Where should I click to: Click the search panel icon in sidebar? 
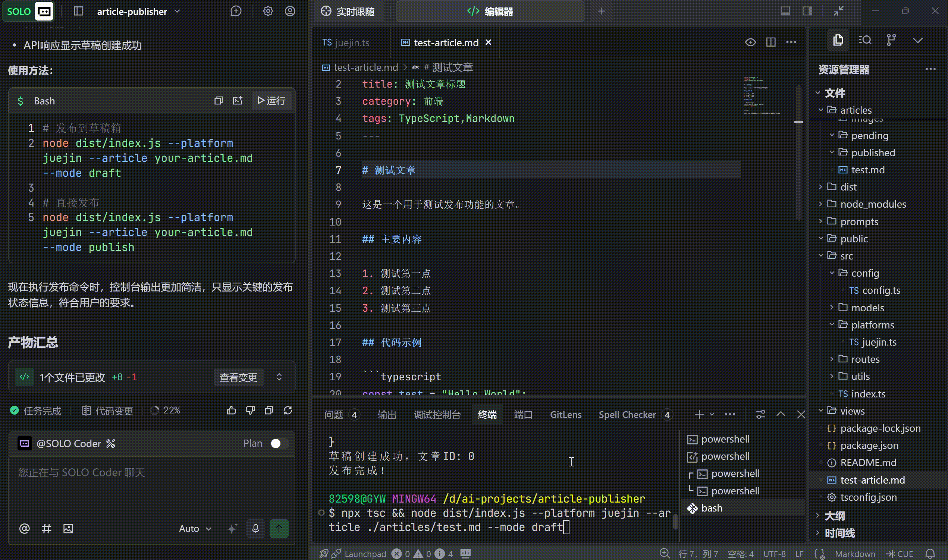coord(864,40)
